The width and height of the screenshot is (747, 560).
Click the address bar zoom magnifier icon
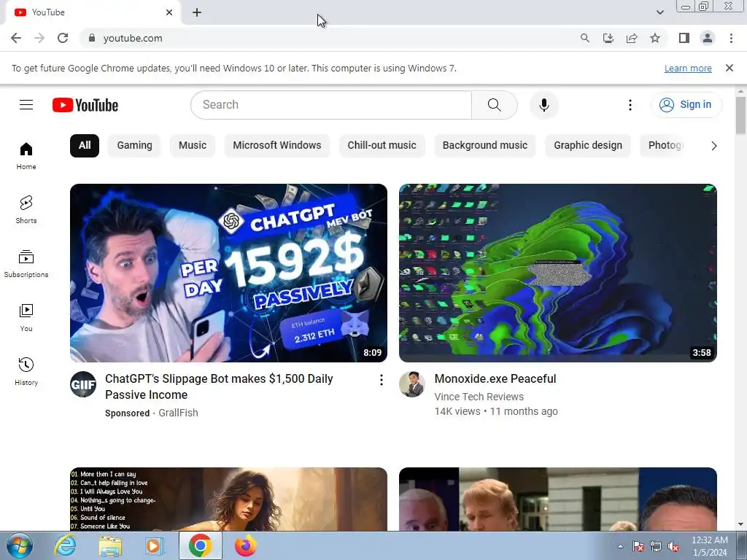pyautogui.click(x=584, y=38)
